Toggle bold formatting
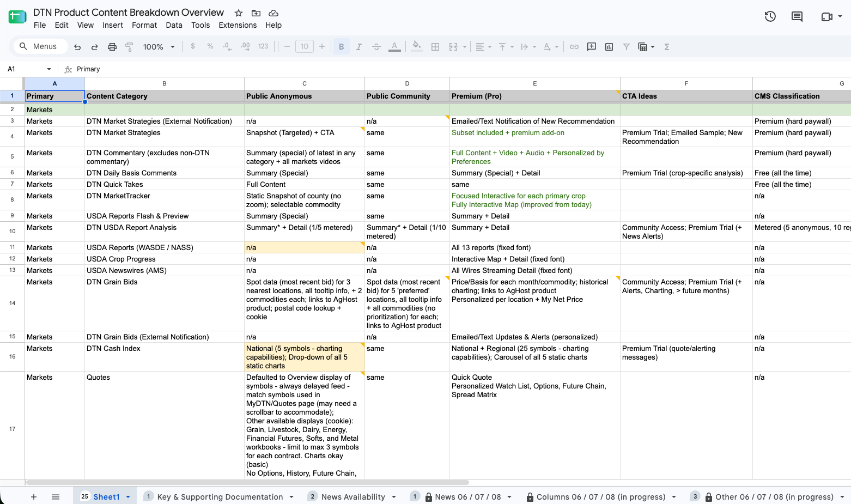Screen dimensions: 851x504 pyautogui.click(x=342, y=47)
